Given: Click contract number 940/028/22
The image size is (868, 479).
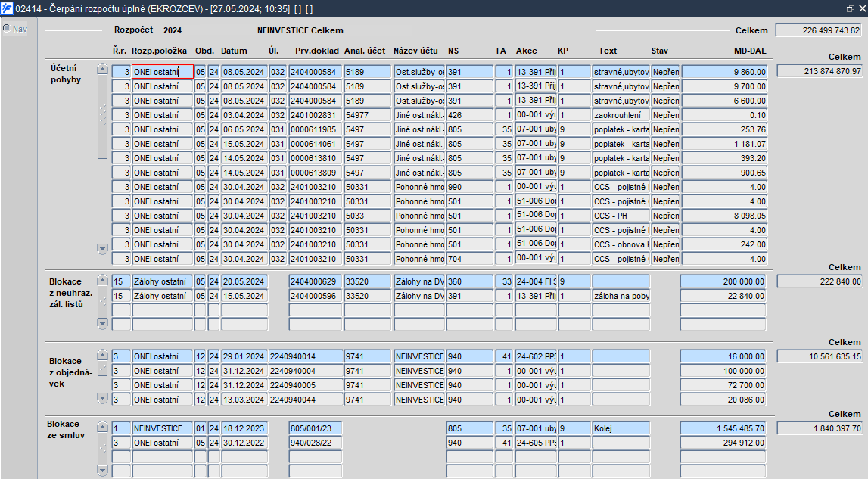Looking at the screenshot, I should (316, 443).
